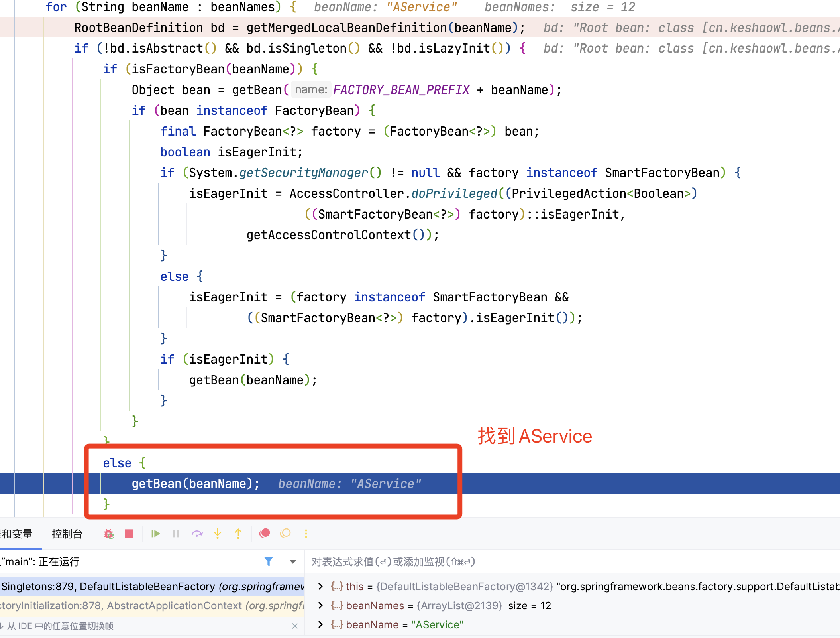Image resolution: width=840 pixels, height=638 pixels.
Task: Click the Rerun debug bug icon
Action: click(109, 534)
